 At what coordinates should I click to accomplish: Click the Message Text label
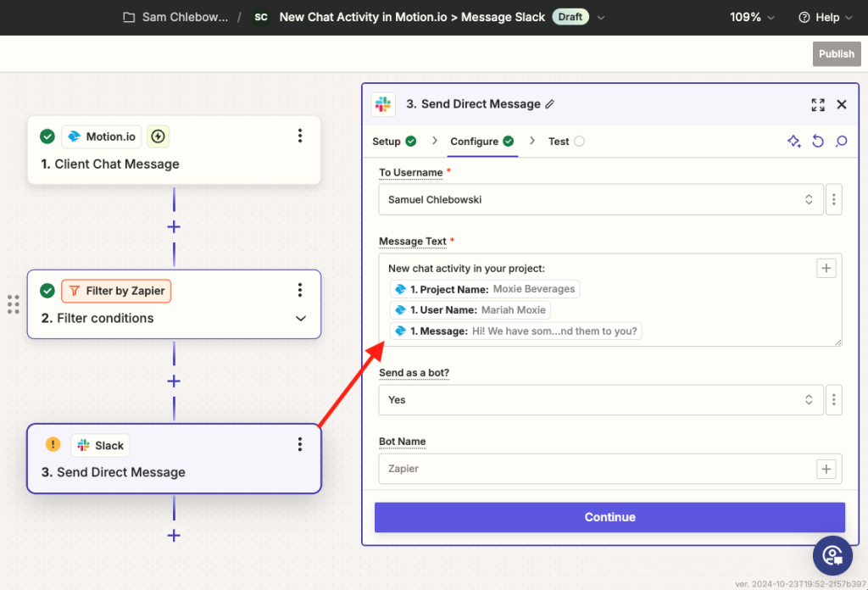pyautogui.click(x=413, y=242)
